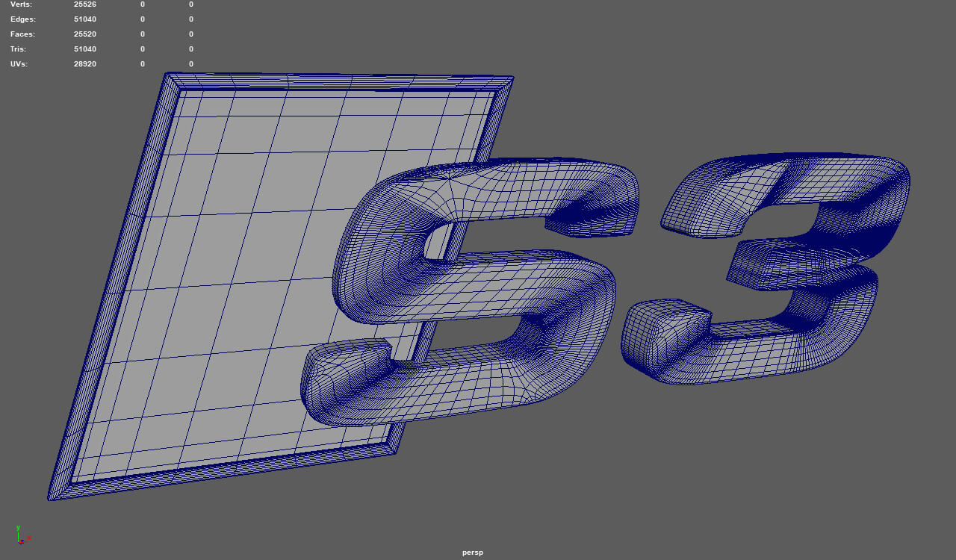
Task: Click the Faces count value 25520
Action: (85, 34)
